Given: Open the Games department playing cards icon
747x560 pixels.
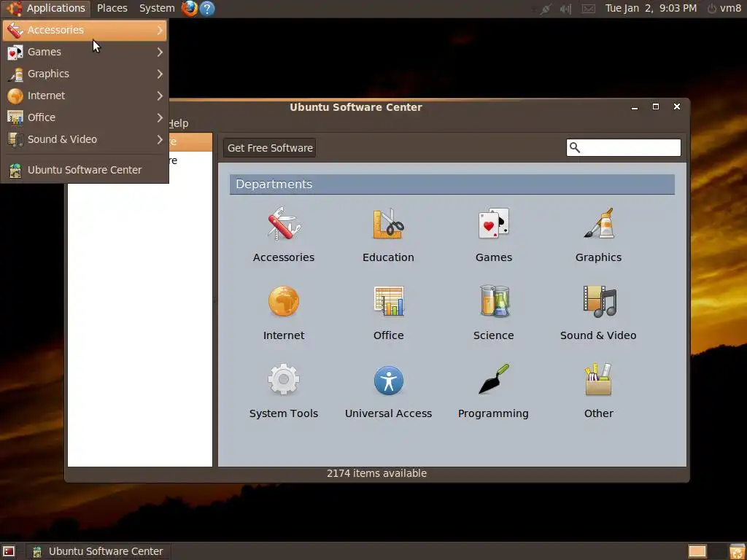Looking at the screenshot, I should point(494,223).
